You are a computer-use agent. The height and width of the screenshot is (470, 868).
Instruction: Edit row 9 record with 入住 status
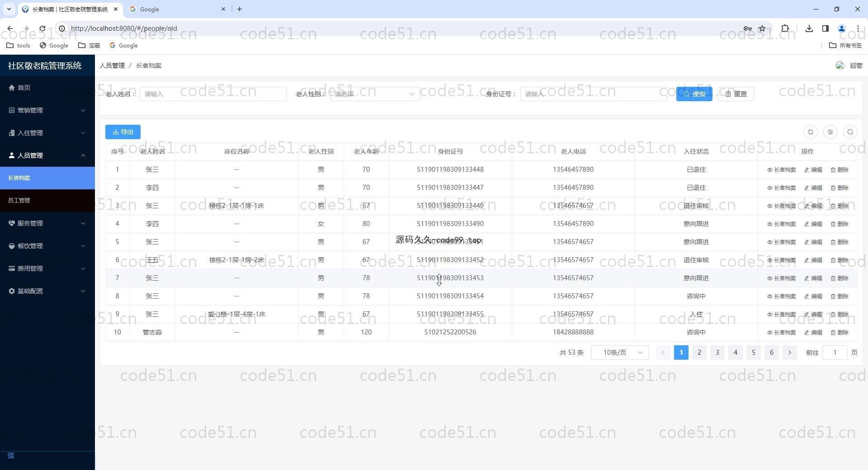(813, 315)
